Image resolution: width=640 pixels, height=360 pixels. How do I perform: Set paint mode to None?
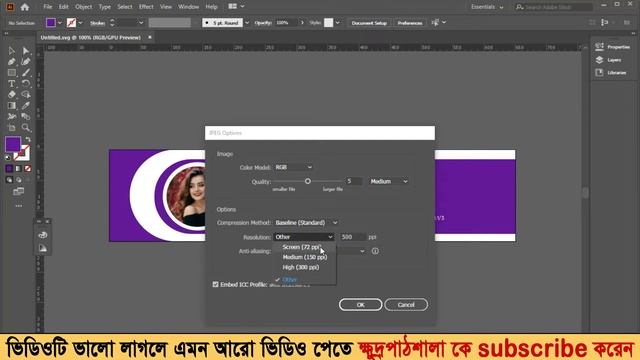(x=28, y=169)
